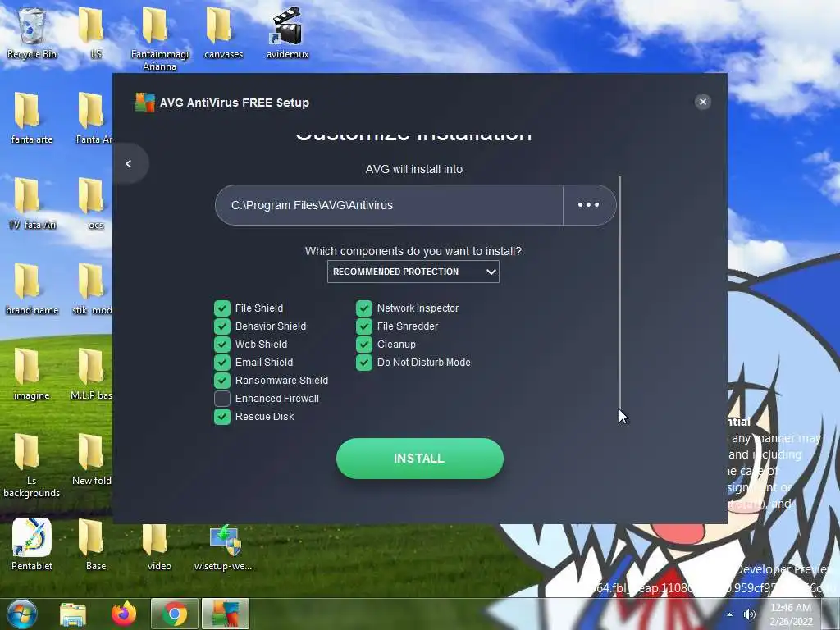Uncheck the Email Shield component
Screen dimensions: 840x630
(x=222, y=362)
